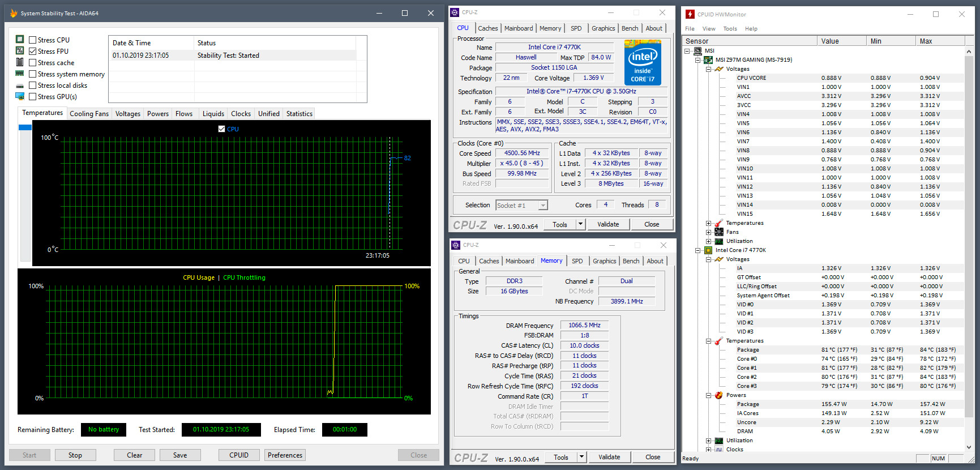This screenshot has height=470, width=980.
Task: Click the Voltages icon under MSI Z97M GAMING
Action: click(719, 69)
